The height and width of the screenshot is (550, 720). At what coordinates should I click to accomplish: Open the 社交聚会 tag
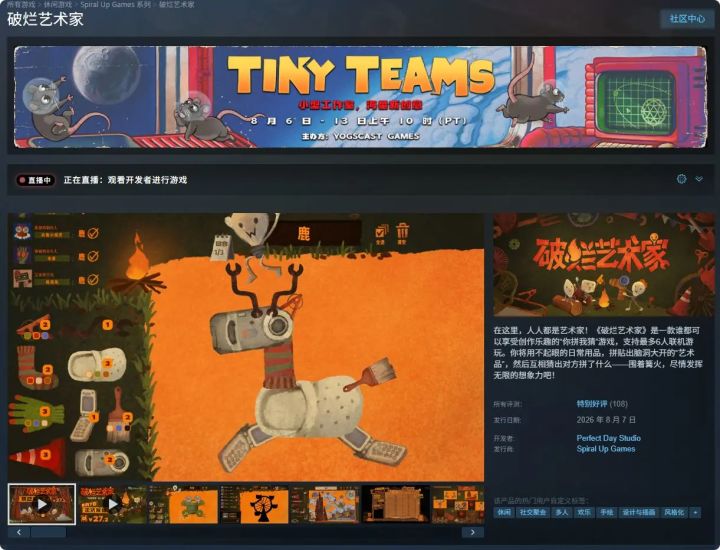532,512
